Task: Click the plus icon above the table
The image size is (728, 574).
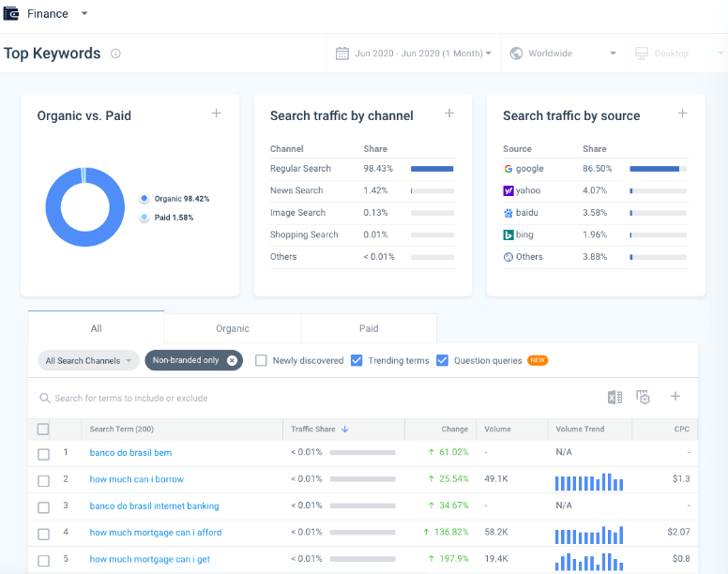Action: click(x=675, y=397)
